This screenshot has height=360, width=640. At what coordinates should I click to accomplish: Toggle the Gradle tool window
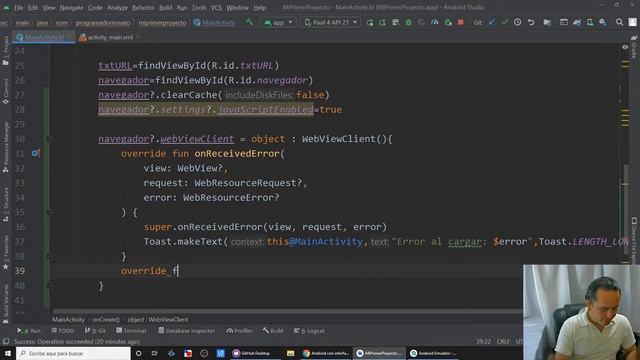[634, 46]
